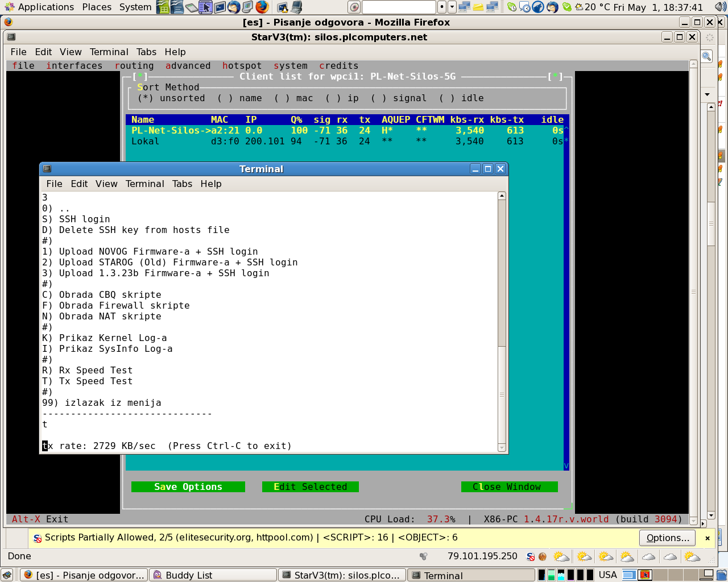The image size is (728, 582).
Task: Select sort by ip radio option
Action: coord(342,98)
